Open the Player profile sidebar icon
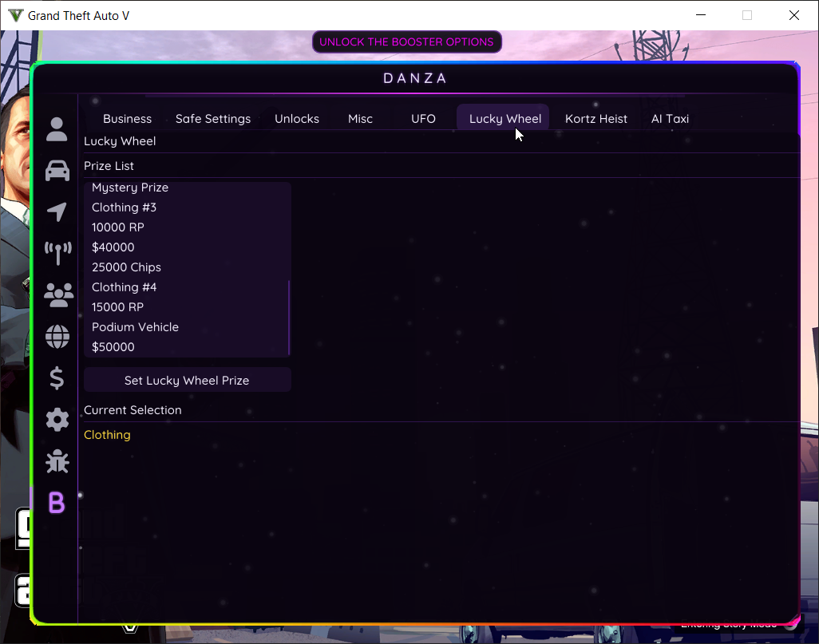Viewport: 819px width, 644px height. tap(57, 129)
